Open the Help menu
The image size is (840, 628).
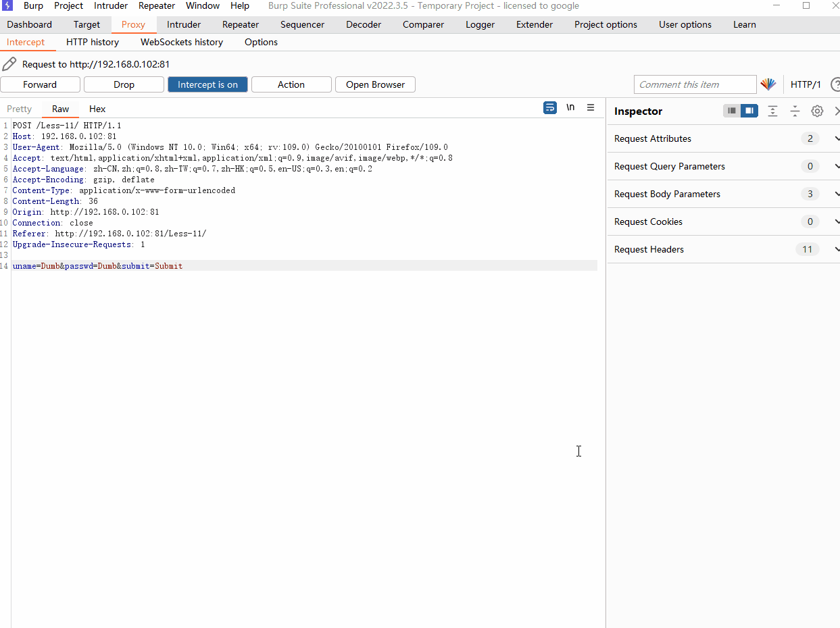point(240,5)
